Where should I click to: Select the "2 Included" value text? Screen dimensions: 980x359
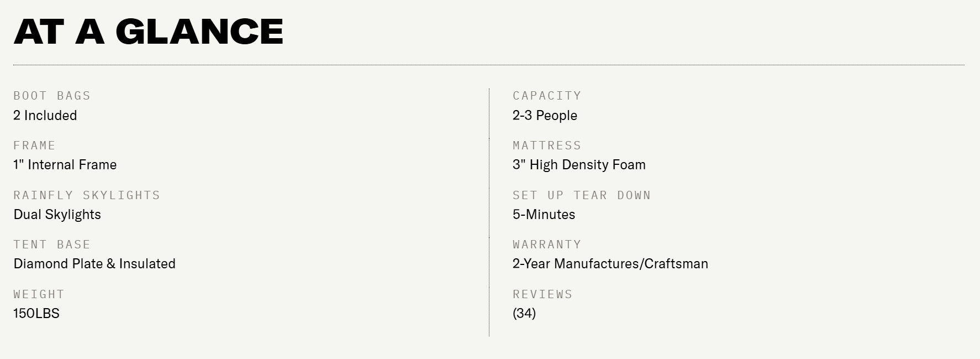45,116
